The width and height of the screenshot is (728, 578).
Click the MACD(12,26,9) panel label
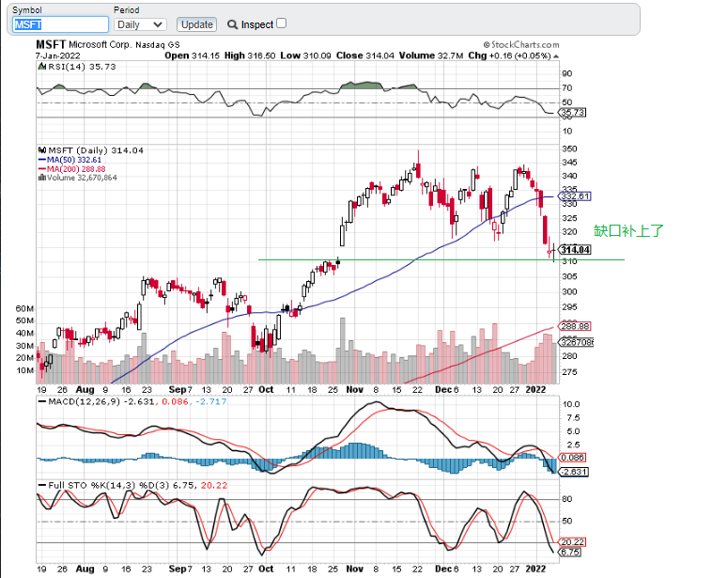coord(78,401)
